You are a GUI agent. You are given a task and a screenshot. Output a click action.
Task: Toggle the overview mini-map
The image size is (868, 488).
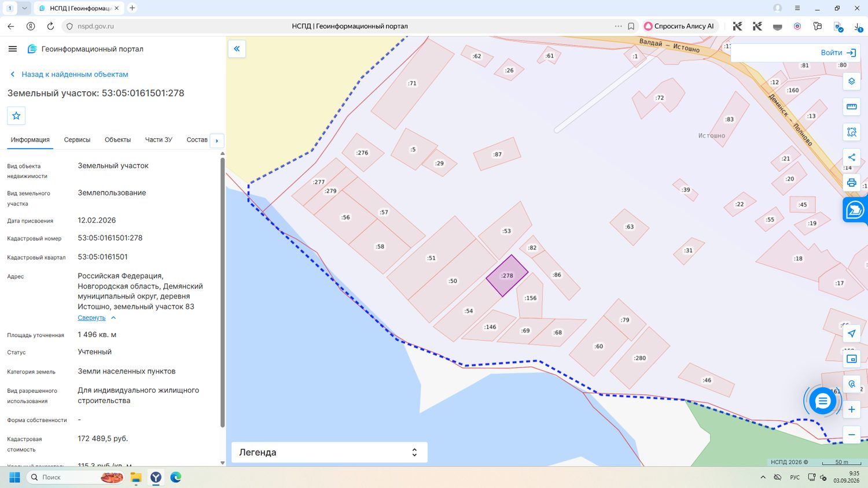(851, 359)
